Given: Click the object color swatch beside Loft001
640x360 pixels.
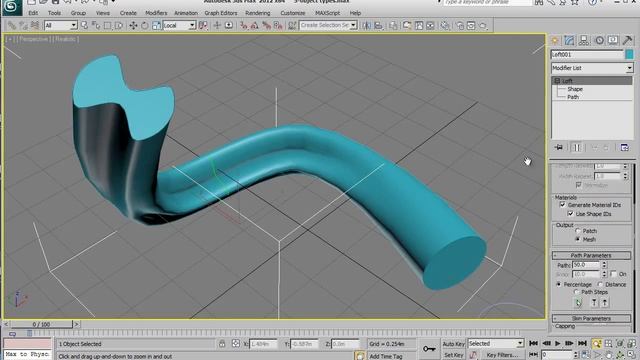Looking at the screenshot, I should click(x=629, y=54).
